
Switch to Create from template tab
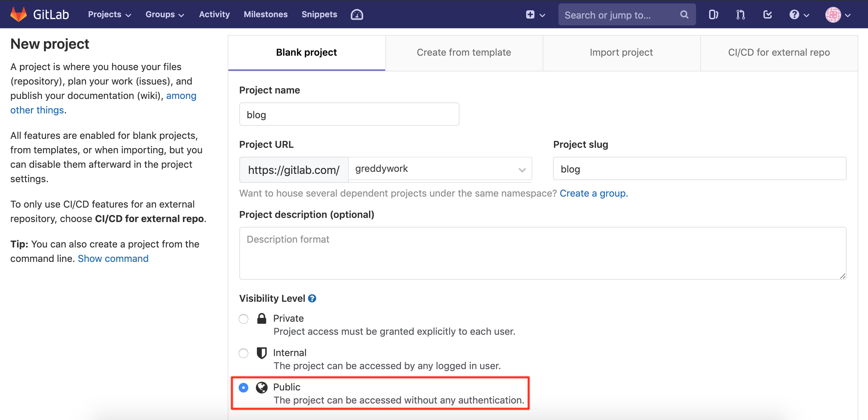[464, 53]
